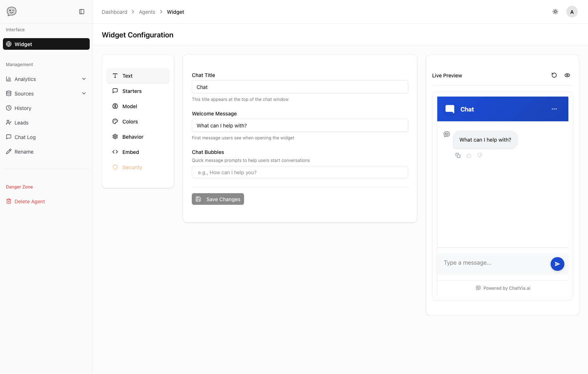The width and height of the screenshot is (588, 374).
Task: Click the Chat Bubbles input field
Action: (300, 172)
